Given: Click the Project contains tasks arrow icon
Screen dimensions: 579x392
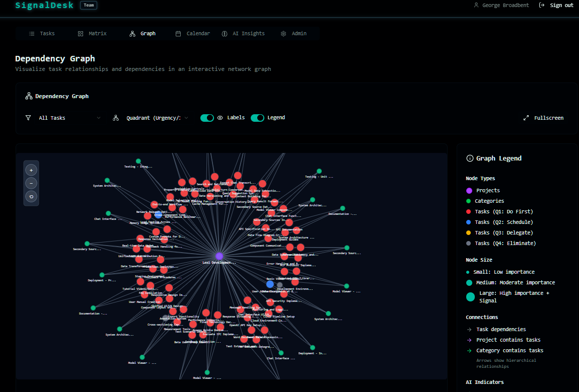Looking at the screenshot, I should click(469, 340).
